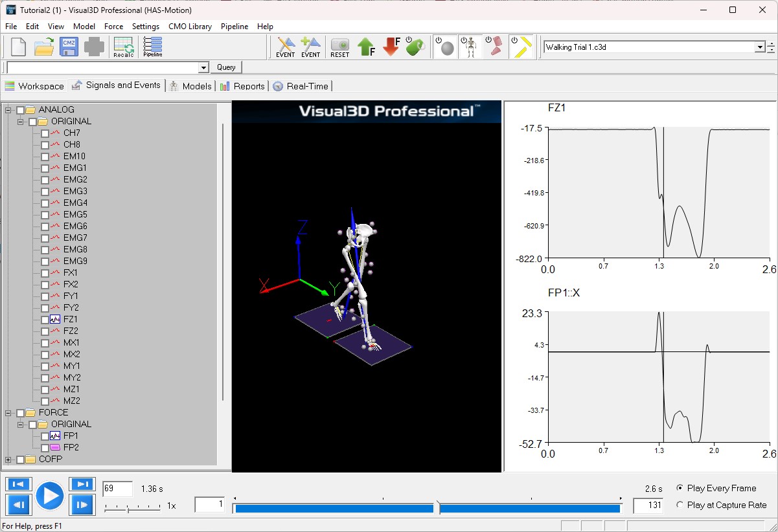Toggle the skeleton display icon
778x532 pixels.
(469, 47)
